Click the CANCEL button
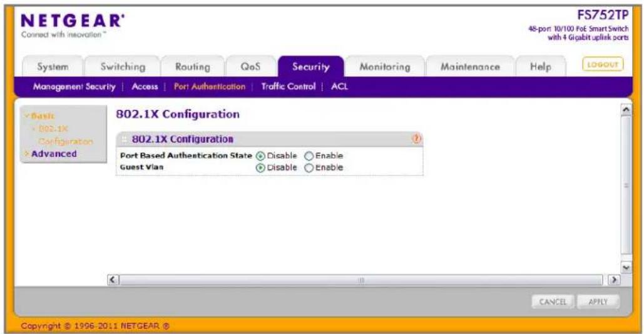 click(x=553, y=302)
